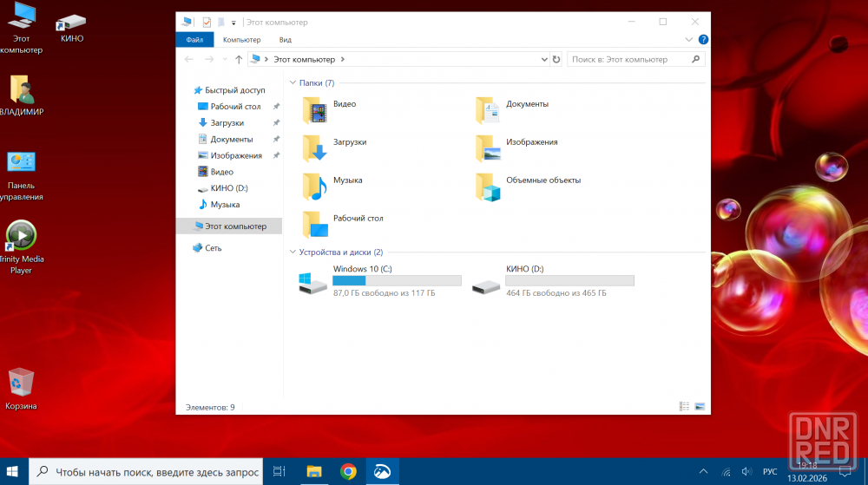Click the up-arrow navigation button
The image size is (868, 485).
coord(239,60)
